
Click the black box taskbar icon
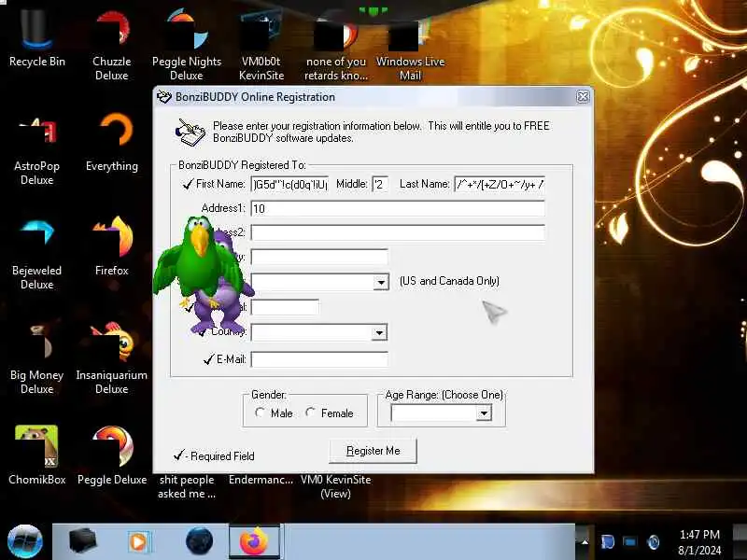[82, 541]
